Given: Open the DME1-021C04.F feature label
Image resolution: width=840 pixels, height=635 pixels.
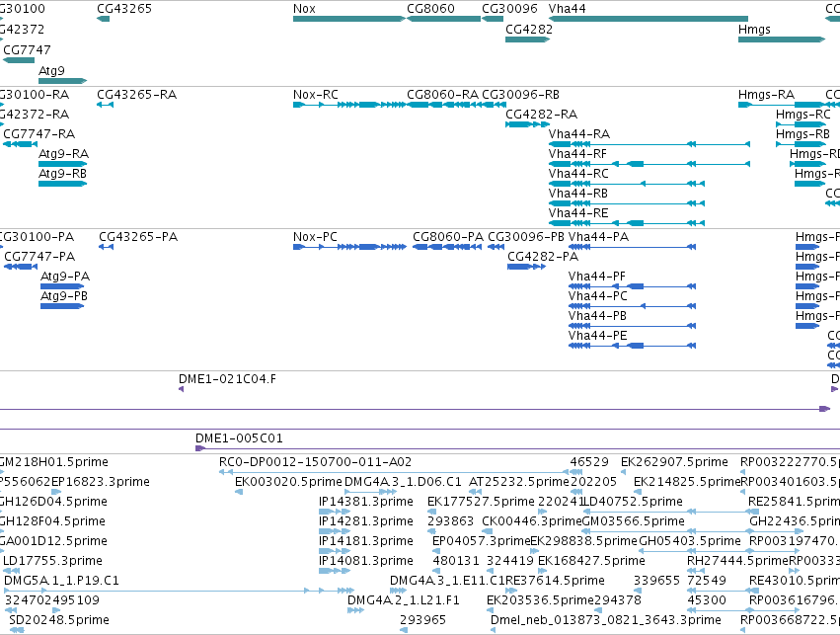Looking at the screenshot, I should 228,379.
